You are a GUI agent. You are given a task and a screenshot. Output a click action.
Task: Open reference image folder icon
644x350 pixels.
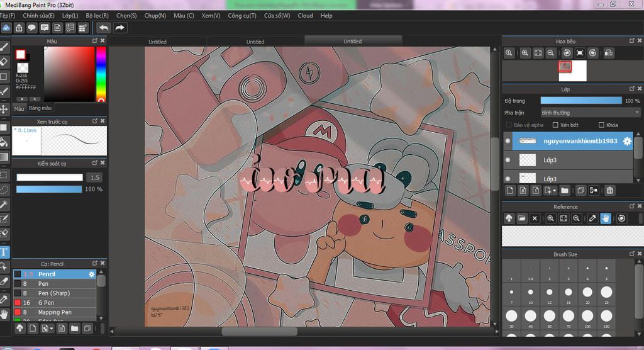521,218
